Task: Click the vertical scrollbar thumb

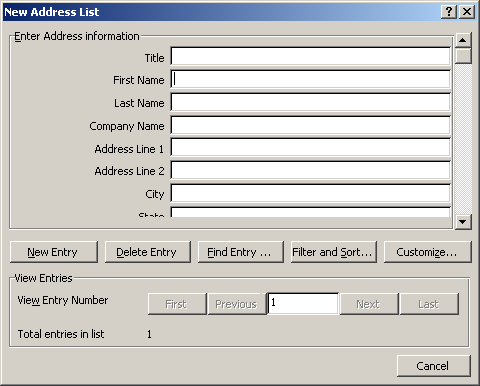Action: (463, 56)
